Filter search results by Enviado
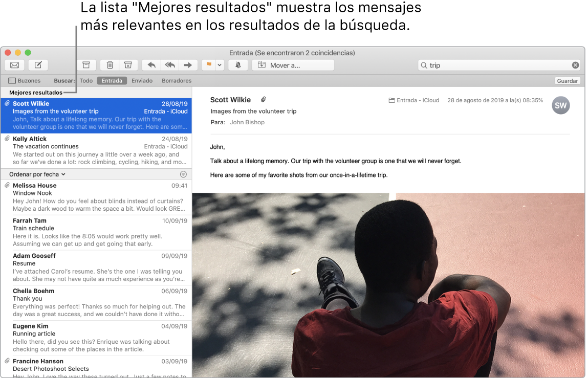 click(142, 80)
